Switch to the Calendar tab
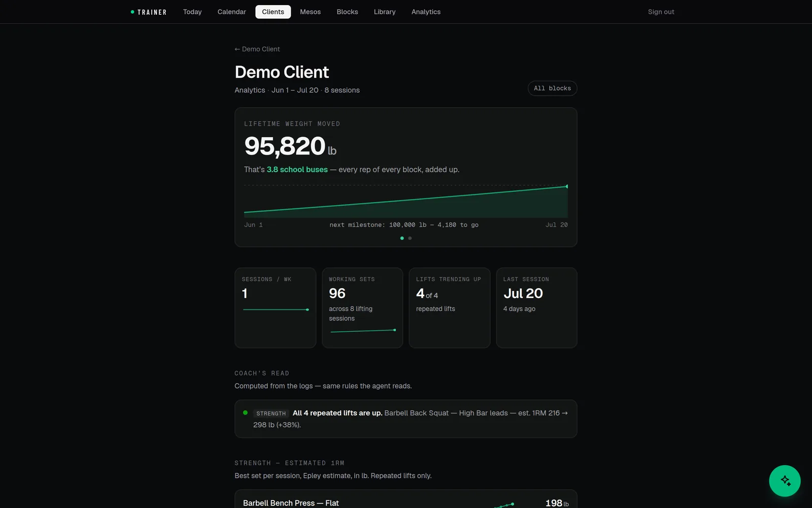Image resolution: width=812 pixels, height=508 pixels. (231, 12)
